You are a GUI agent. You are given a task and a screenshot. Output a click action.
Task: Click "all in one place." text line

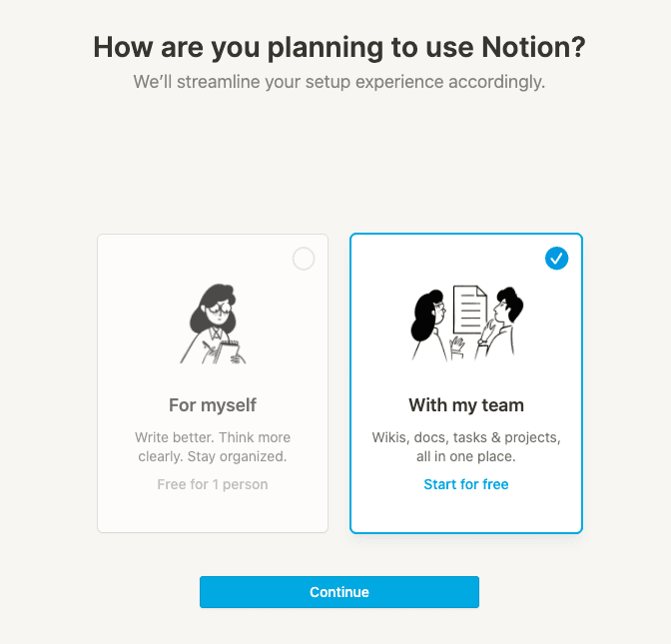pyautogui.click(x=466, y=456)
